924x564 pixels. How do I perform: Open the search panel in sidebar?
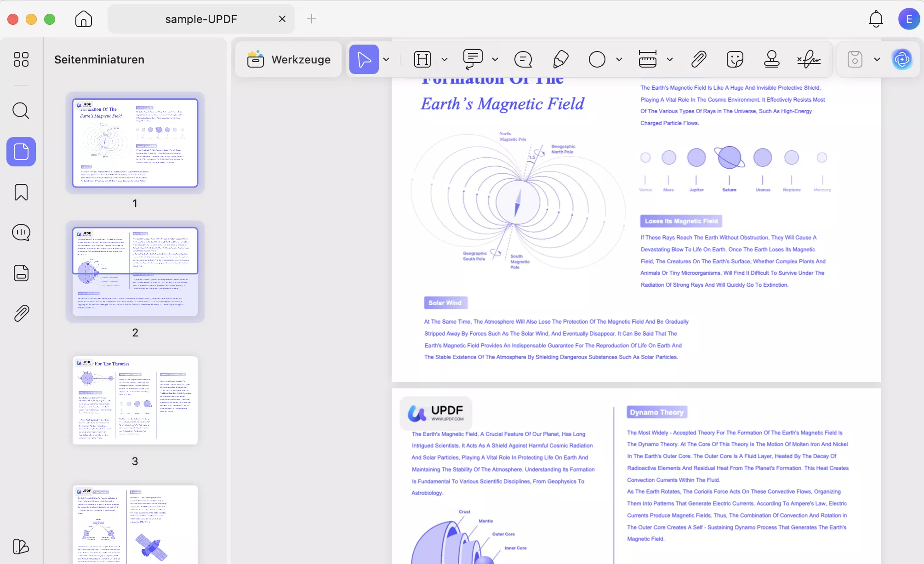pyautogui.click(x=21, y=111)
